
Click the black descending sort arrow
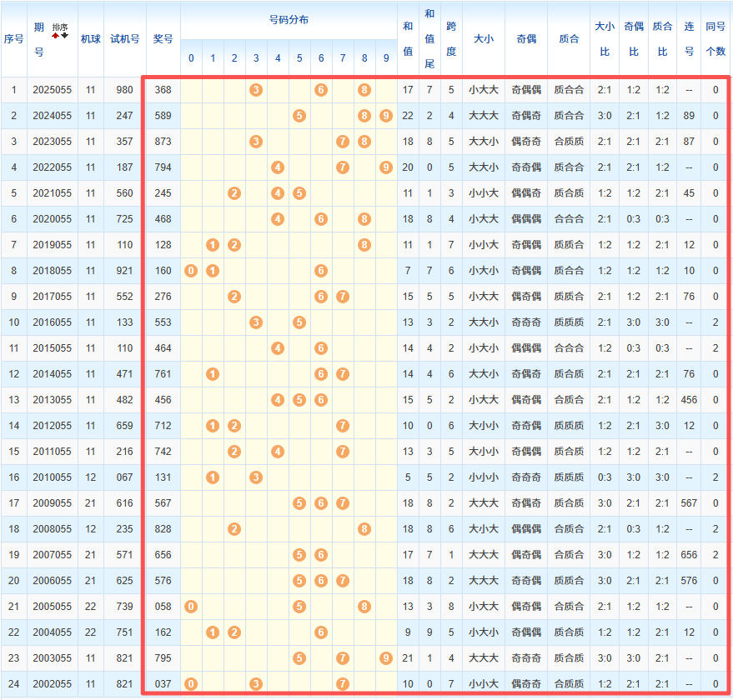click(65, 35)
